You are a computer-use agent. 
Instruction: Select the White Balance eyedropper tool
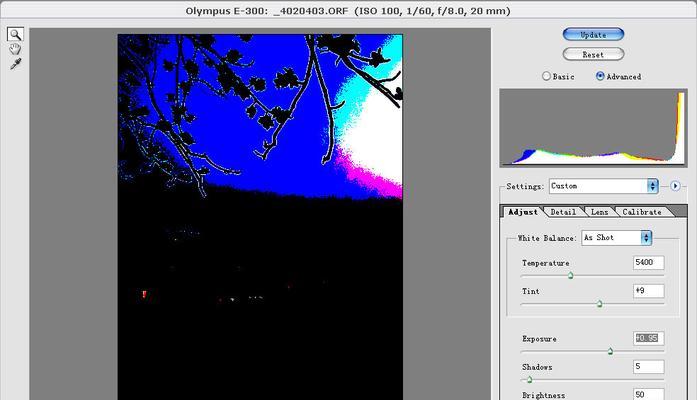(x=16, y=64)
